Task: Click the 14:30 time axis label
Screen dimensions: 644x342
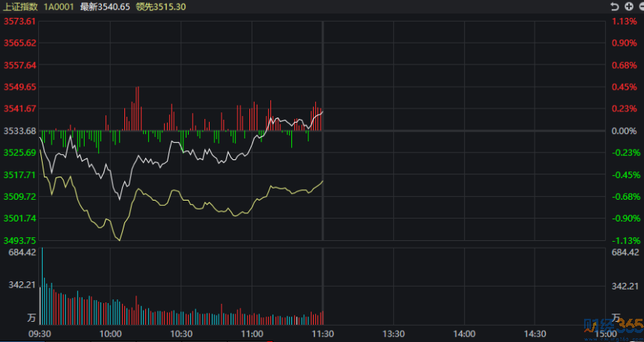Action: [x=535, y=334]
